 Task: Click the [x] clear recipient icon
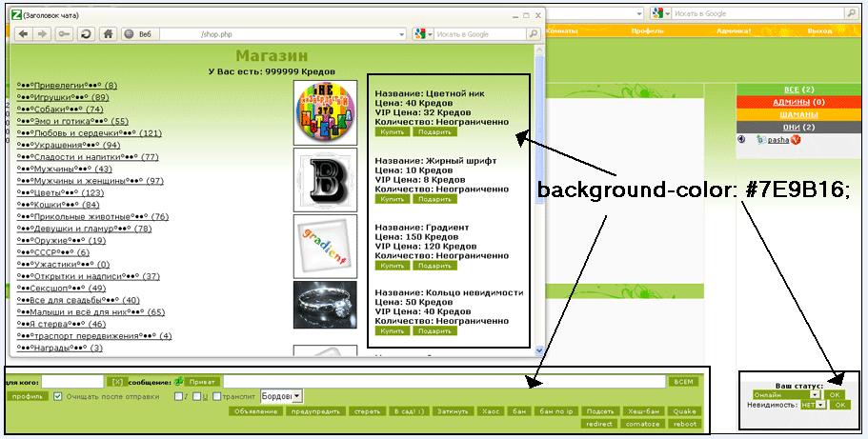(118, 382)
